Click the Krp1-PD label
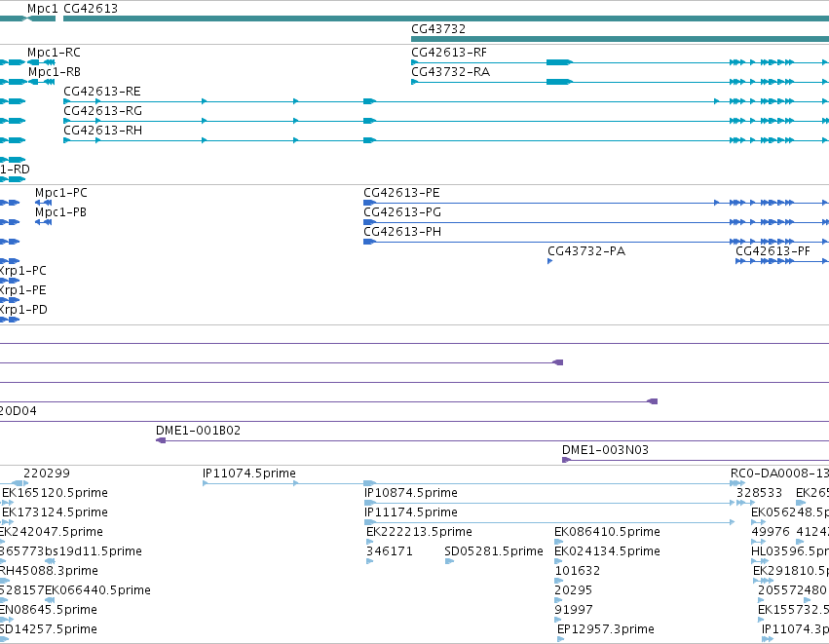This screenshot has height=644, width=829. pos(23,310)
